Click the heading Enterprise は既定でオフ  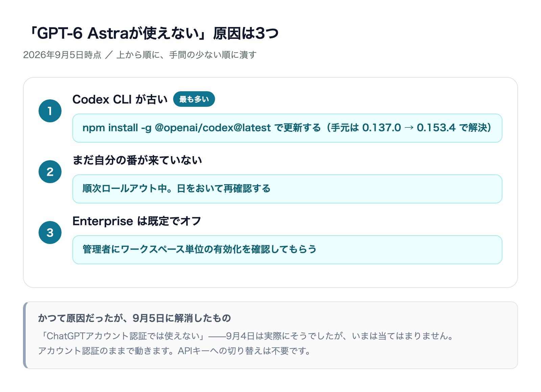click(137, 221)
